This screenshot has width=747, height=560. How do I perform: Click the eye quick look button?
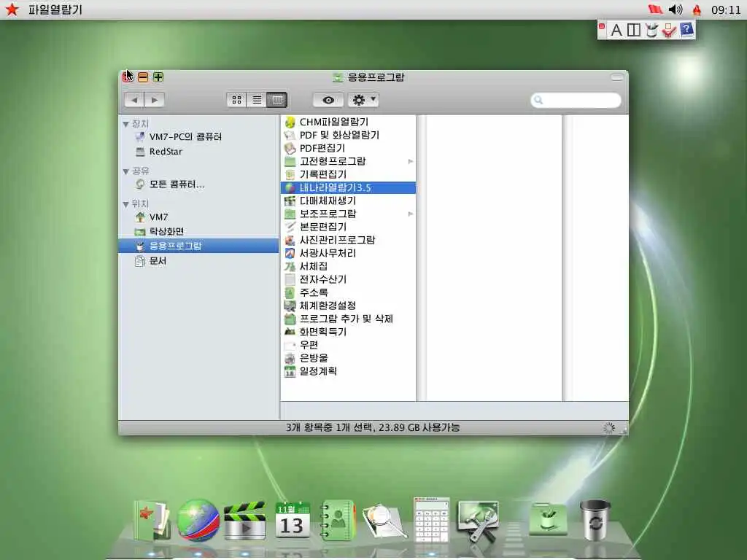coord(328,100)
